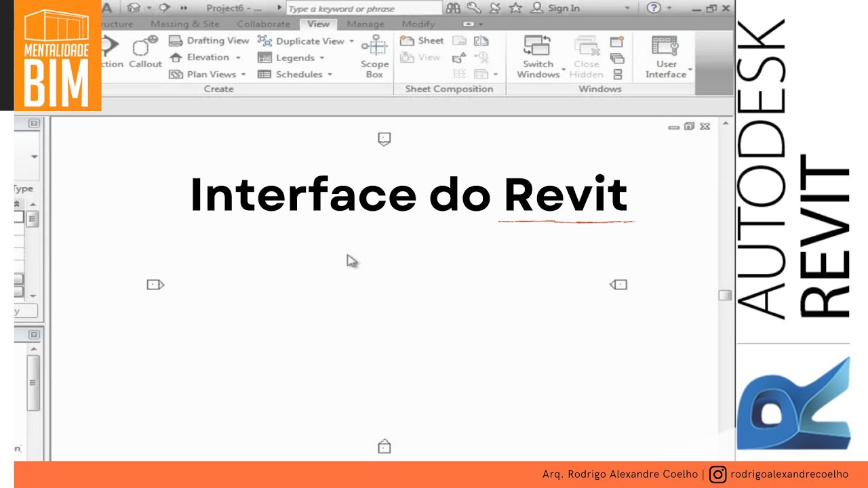Image resolution: width=868 pixels, height=488 pixels.
Task: Create a new Sheet
Action: point(422,41)
